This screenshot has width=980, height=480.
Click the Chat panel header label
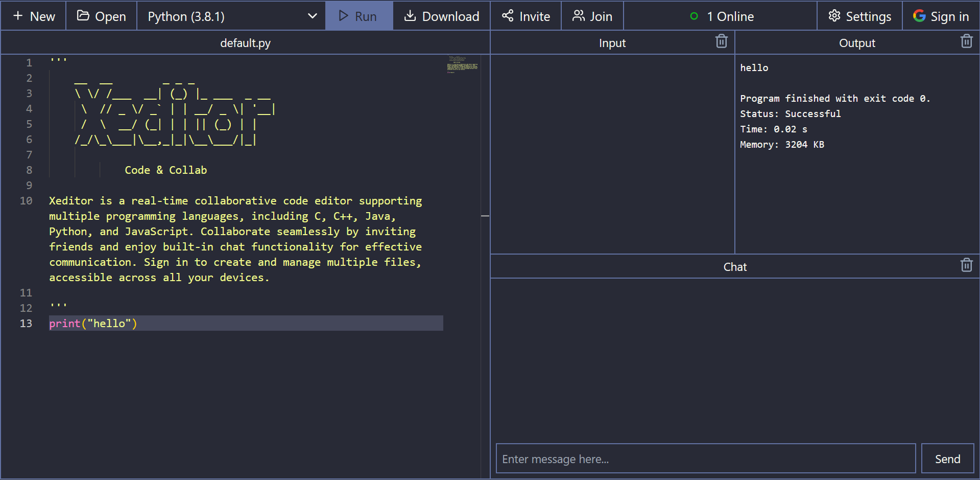(x=735, y=267)
